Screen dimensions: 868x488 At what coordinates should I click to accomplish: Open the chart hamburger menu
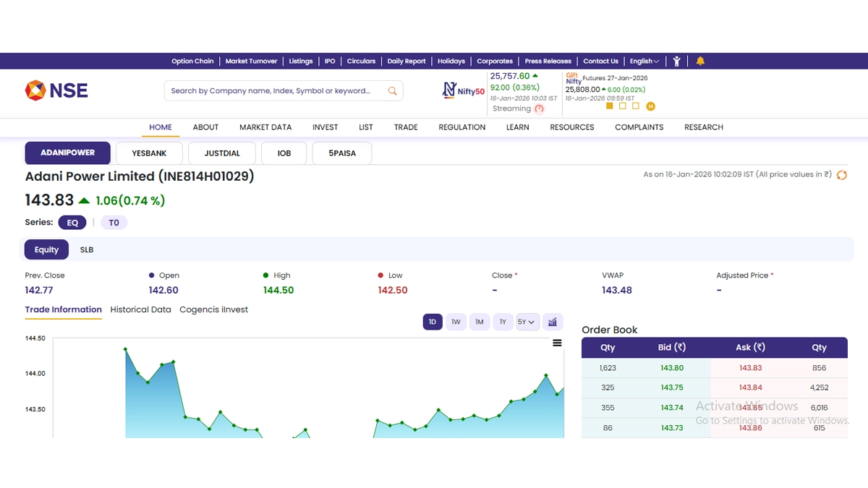(557, 343)
